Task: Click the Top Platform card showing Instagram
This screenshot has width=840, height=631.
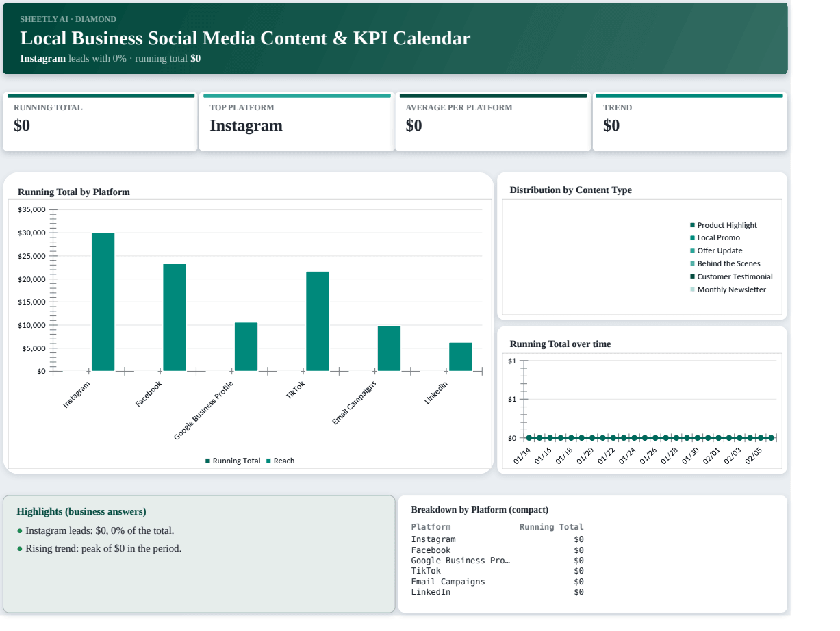Action: pos(296,122)
